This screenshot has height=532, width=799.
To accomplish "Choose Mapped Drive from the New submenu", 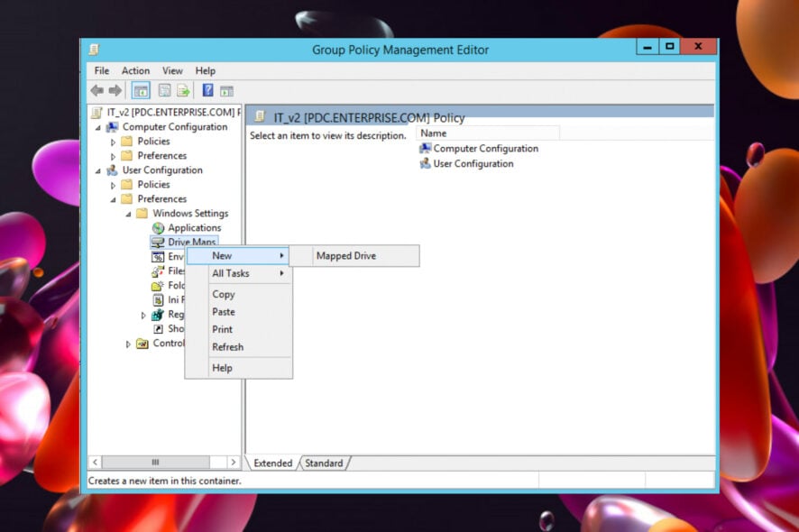I will [345, 255].
